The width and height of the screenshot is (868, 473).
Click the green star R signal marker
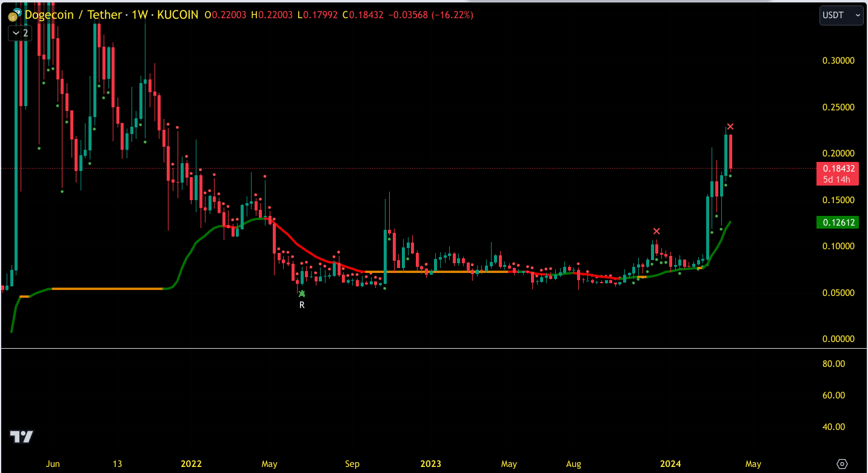[x=302, y=294]
